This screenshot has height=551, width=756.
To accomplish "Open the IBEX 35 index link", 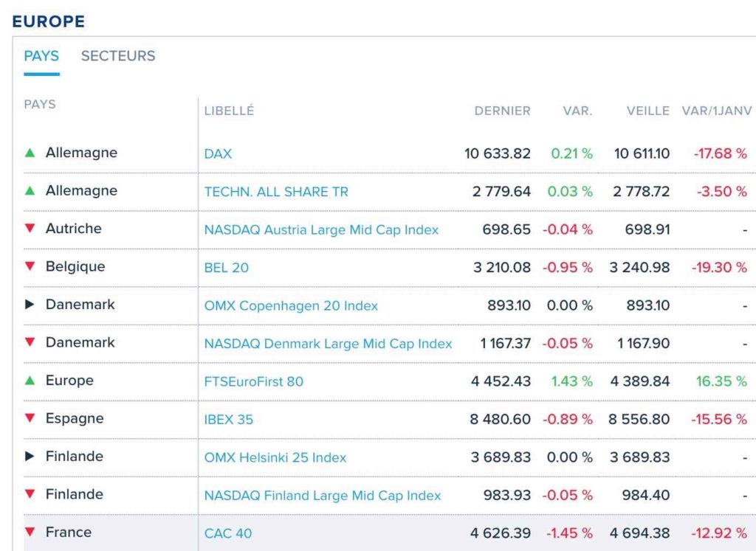I will click(229, 420).
